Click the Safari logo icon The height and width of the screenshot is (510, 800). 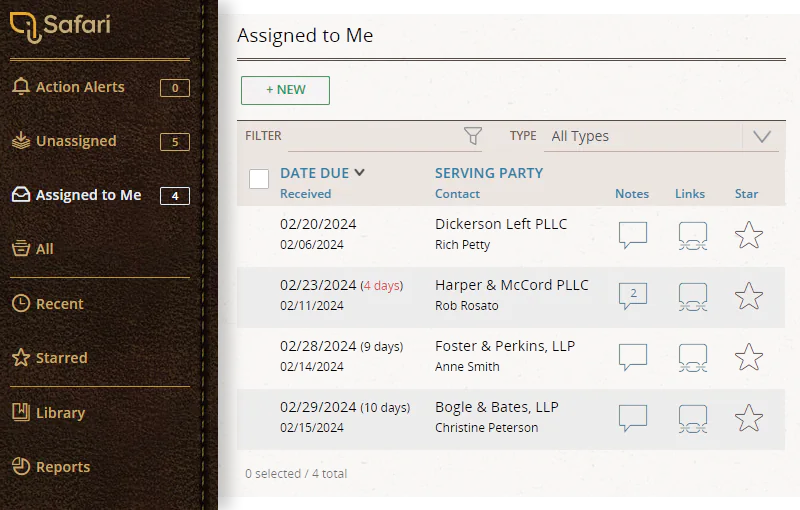25,28
